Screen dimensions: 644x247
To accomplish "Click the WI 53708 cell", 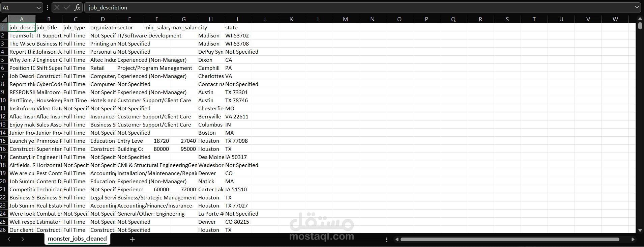I will pyautogui.click(x=237, y=44).
